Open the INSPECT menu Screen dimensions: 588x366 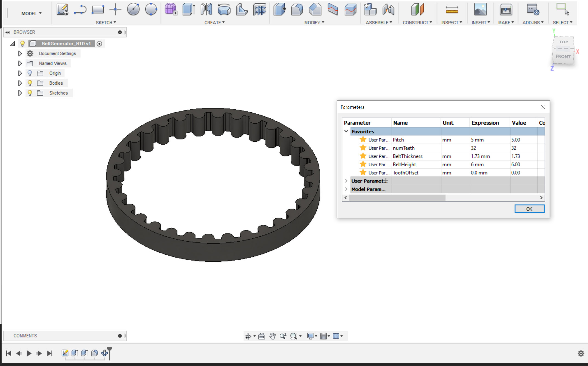point(452,22)
